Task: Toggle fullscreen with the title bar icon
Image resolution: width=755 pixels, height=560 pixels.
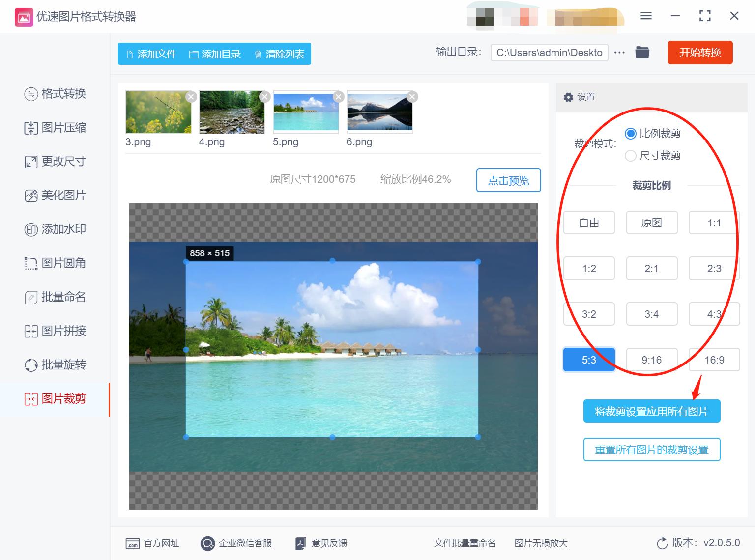Action: tap(705, 16)
